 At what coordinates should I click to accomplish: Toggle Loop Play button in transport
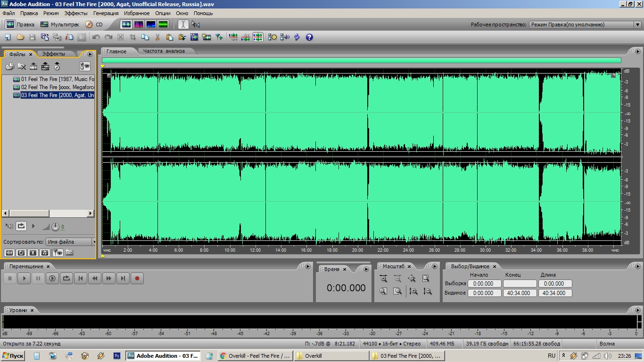pyautogui.click(x=66, y=279)
